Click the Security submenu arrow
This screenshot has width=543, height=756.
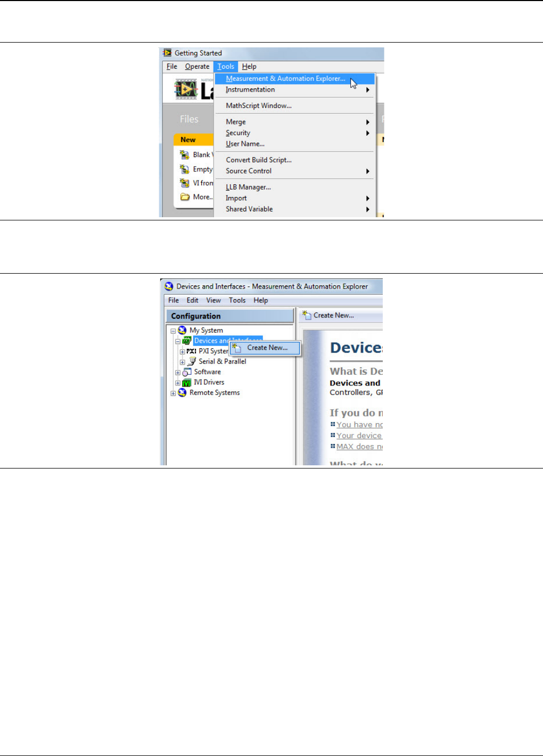[367, 133]
